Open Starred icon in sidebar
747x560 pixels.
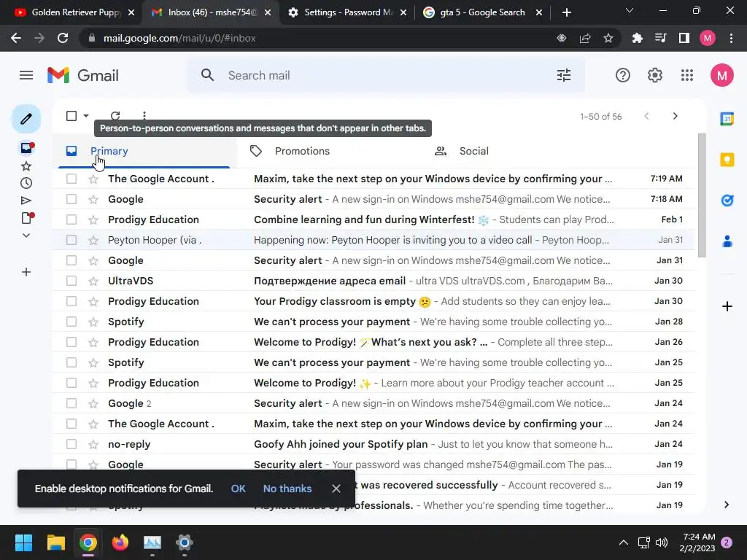tap(26, 166)
